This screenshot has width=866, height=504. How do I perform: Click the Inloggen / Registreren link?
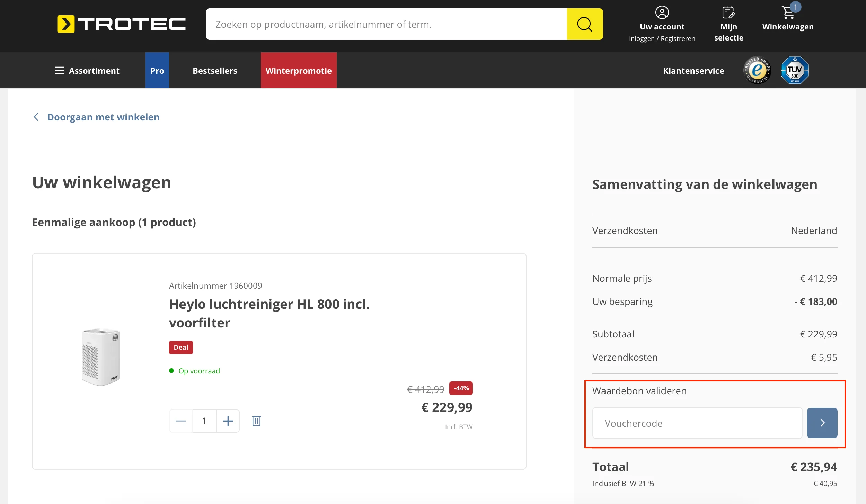(662, 38)
